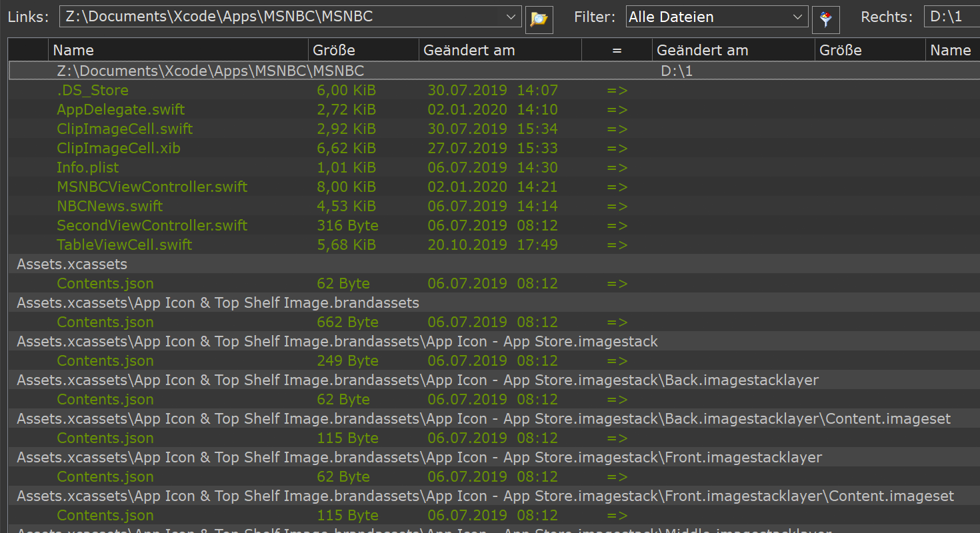Click date 20.10.2019 17:49
This screenshot has width=980, height=533.
[493, 245]
